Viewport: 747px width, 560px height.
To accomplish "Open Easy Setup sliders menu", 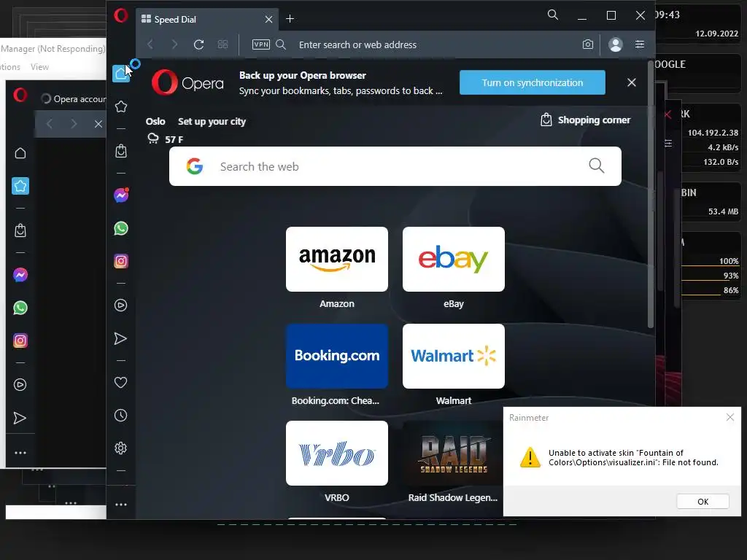I will coord(640,44).
